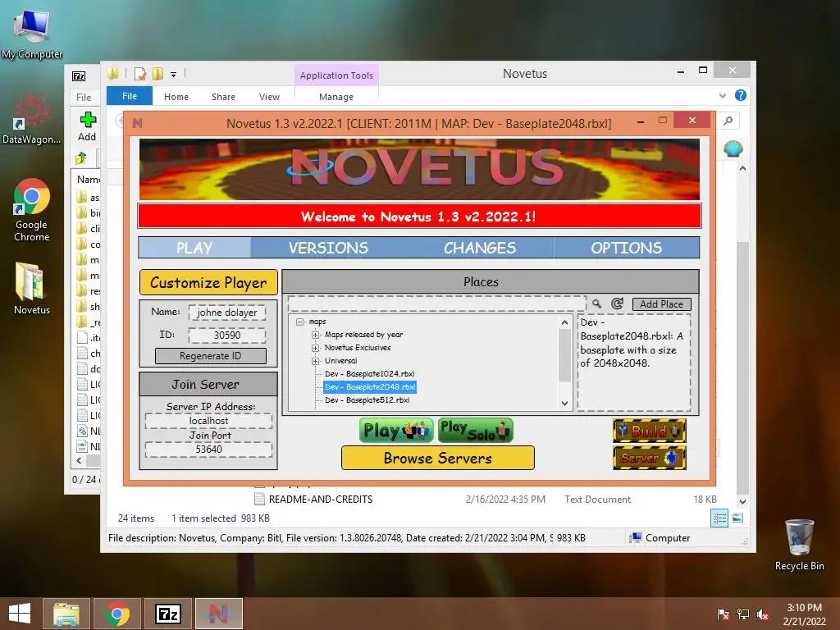This screenshot has height=630, width=840.
Task: Expand the Universal node
Action: tap(316, 361)
